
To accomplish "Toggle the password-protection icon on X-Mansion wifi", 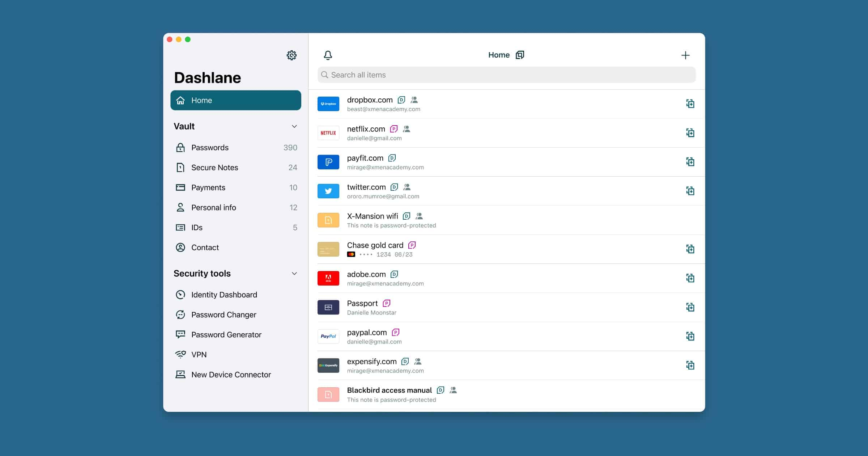I will pyautogui.click(x=406, y=216).
